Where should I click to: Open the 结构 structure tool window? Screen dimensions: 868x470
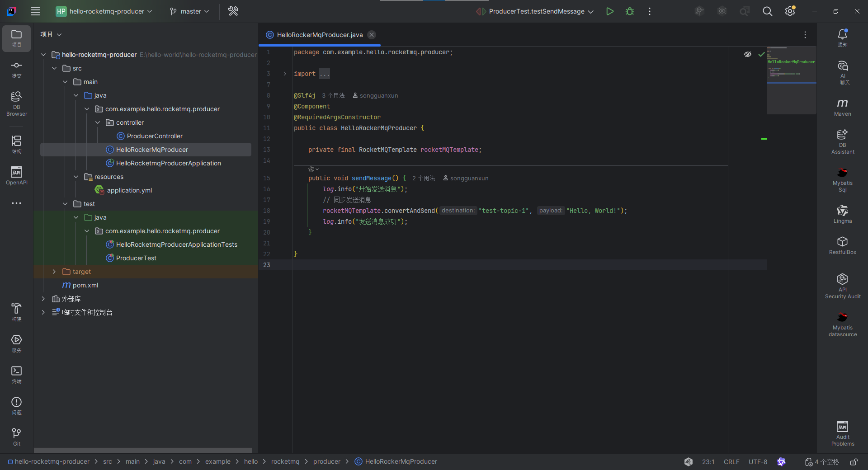coord(16,144)
